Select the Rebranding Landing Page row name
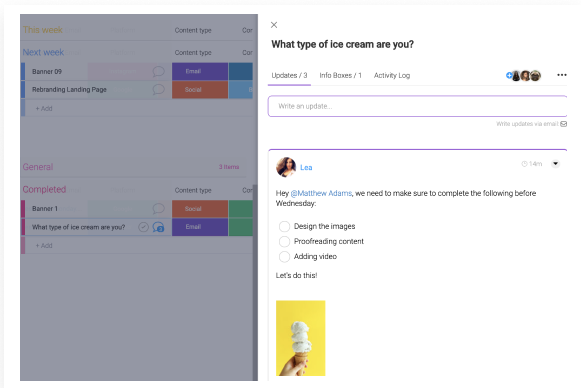 (x=69, y=89)
